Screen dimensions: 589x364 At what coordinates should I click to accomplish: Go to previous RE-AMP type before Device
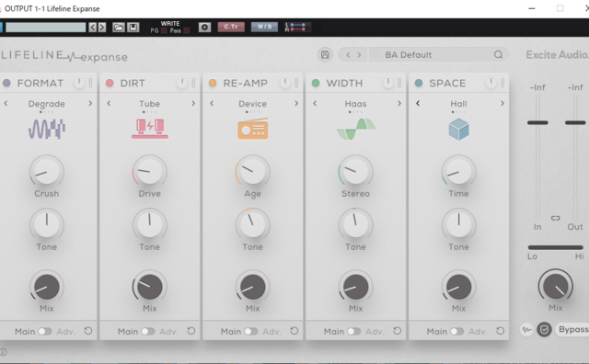click(x=212, y=103)
